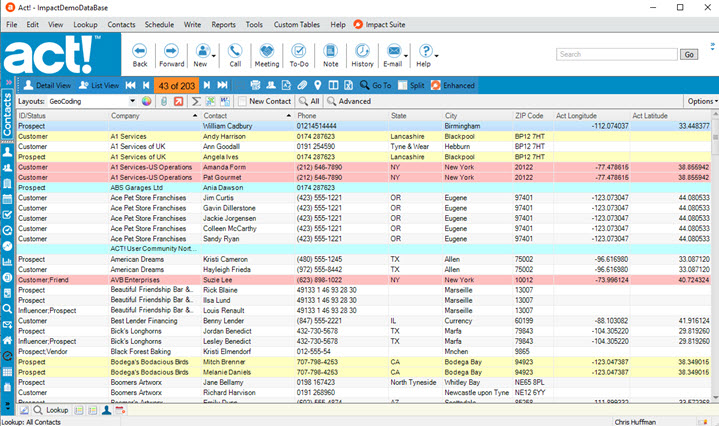Click the calendar icon in bottom toolbar

pos(120,410)
